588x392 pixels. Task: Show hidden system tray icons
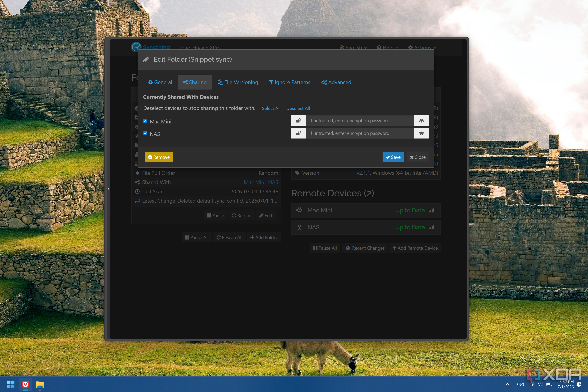[508, 384]
